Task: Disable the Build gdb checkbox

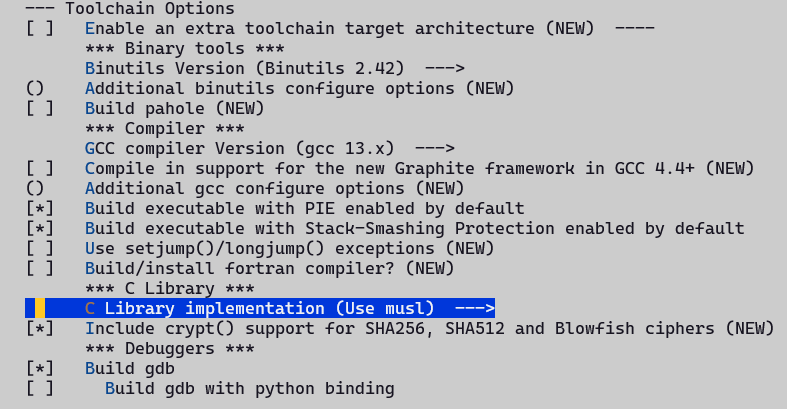Action: (40, 368)
